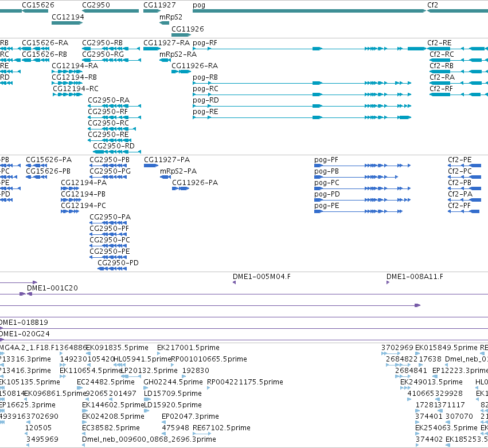Click the CG12194-PA protein label

click(84, 183)
